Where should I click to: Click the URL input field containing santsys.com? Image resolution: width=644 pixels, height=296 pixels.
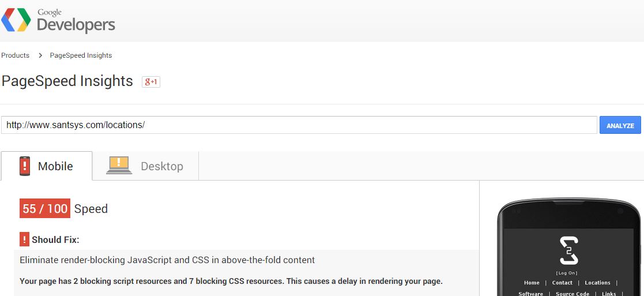[299, 125]
